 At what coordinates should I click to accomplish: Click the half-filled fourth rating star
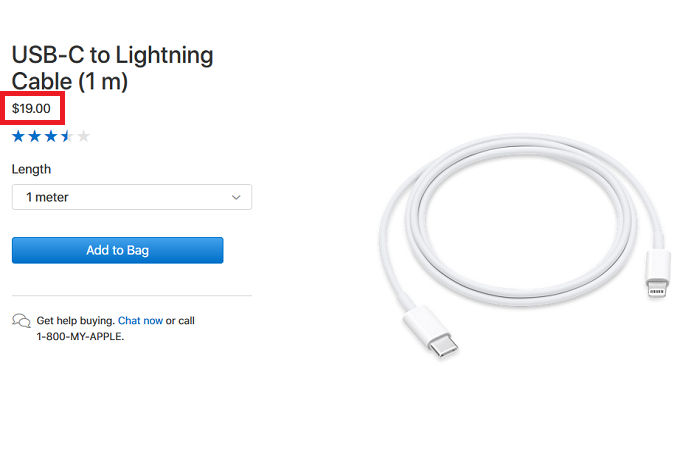[67, 137]
